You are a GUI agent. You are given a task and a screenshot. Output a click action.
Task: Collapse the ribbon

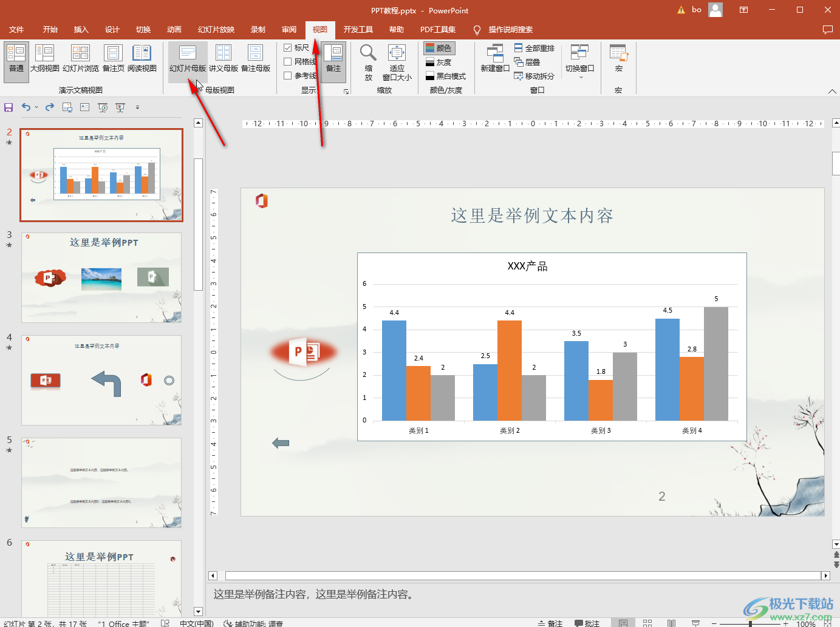(832, 91)
